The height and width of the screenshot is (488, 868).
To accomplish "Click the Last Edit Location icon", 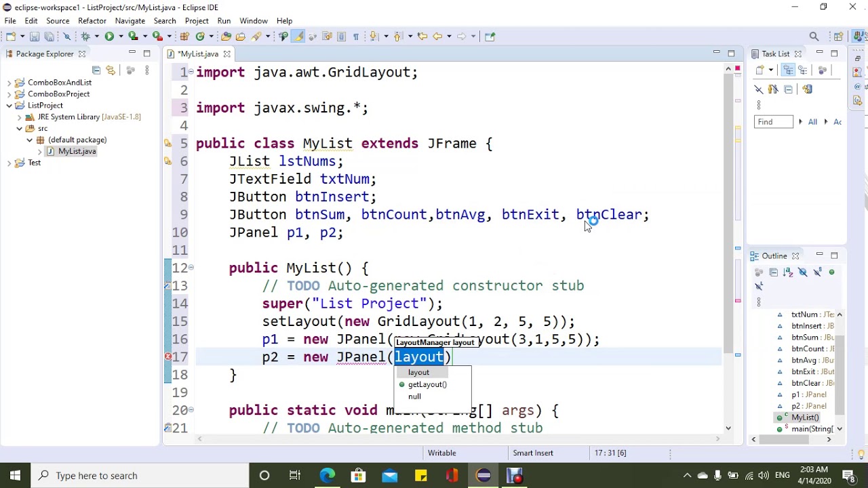I will (x=422, y=36).
